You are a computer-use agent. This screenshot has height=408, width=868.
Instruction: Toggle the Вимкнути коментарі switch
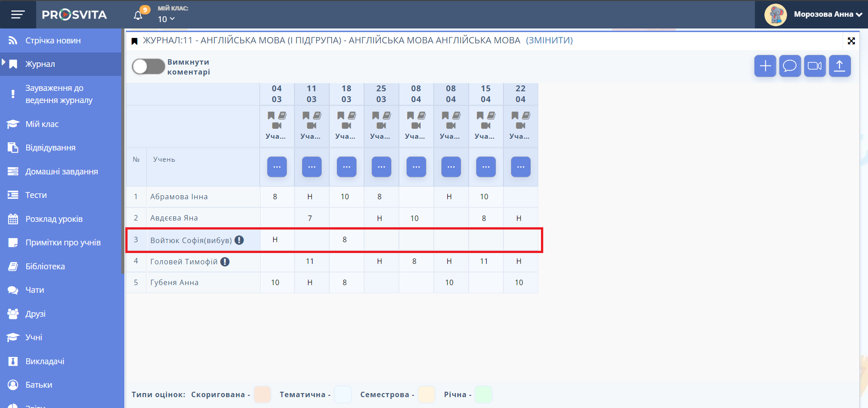[148, 66]
